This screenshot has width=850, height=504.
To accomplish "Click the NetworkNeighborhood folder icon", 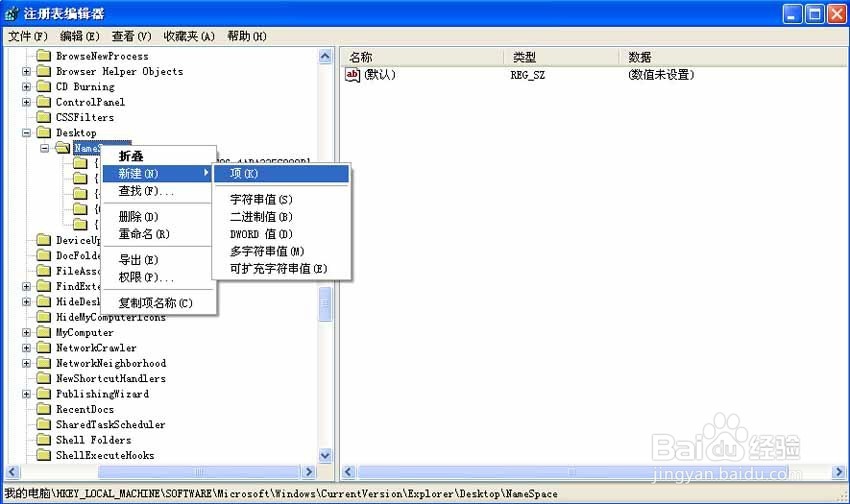I will [43, 363].
